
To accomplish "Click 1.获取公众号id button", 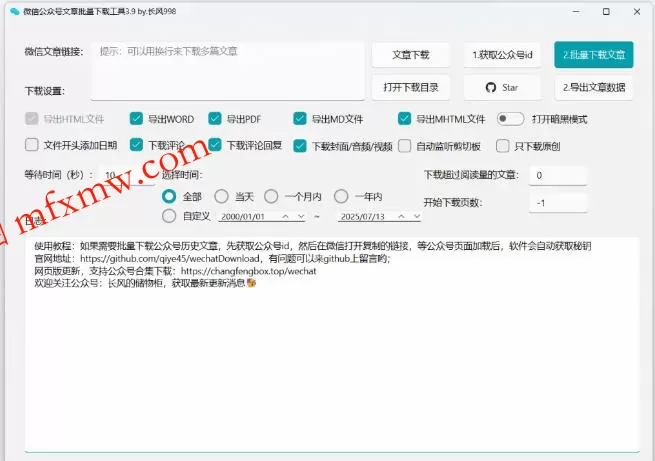I will [502, 55].
